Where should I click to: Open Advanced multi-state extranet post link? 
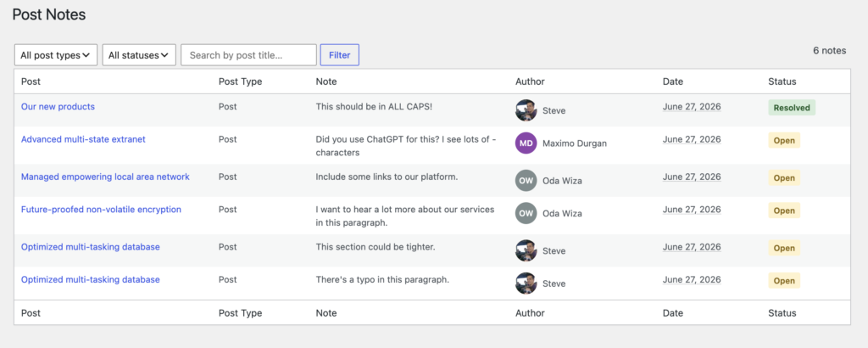tap(83, 139)
